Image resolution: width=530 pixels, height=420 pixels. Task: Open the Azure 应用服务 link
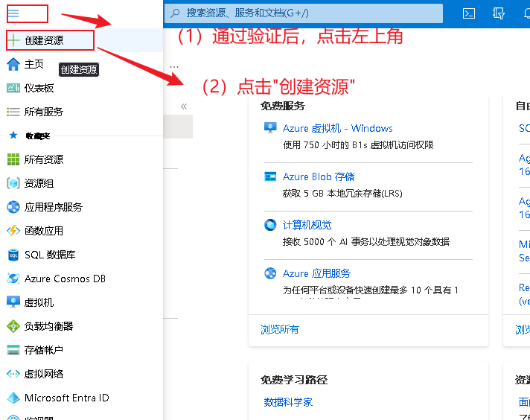316,273
